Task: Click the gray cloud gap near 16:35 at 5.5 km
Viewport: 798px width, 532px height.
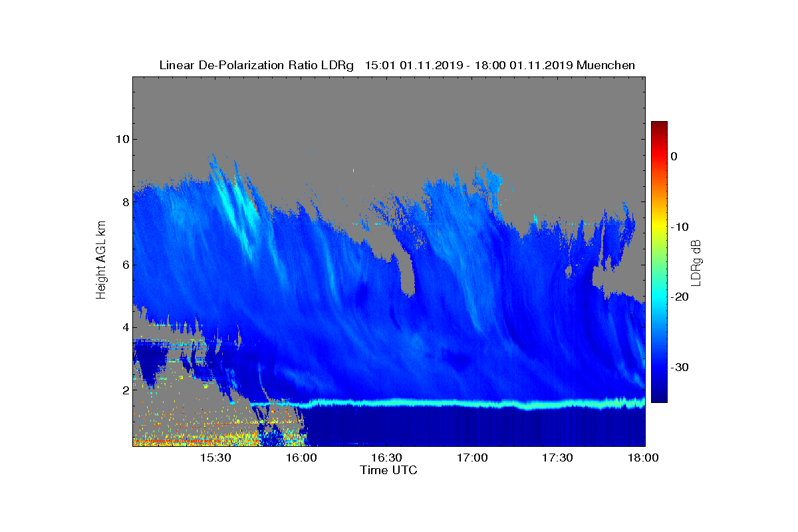Action: [407, 273]
